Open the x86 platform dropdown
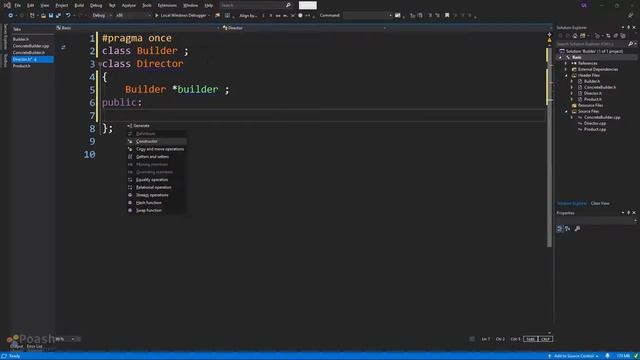 pos(133,16)
